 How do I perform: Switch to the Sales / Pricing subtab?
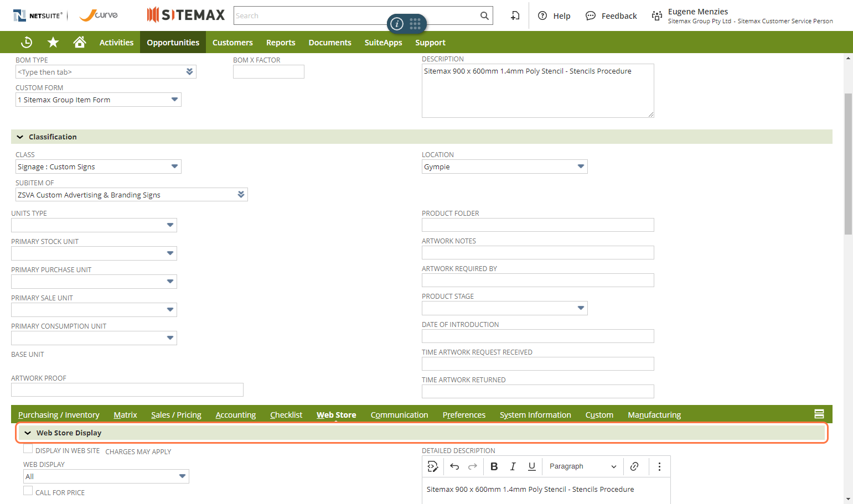pos(176,415)
